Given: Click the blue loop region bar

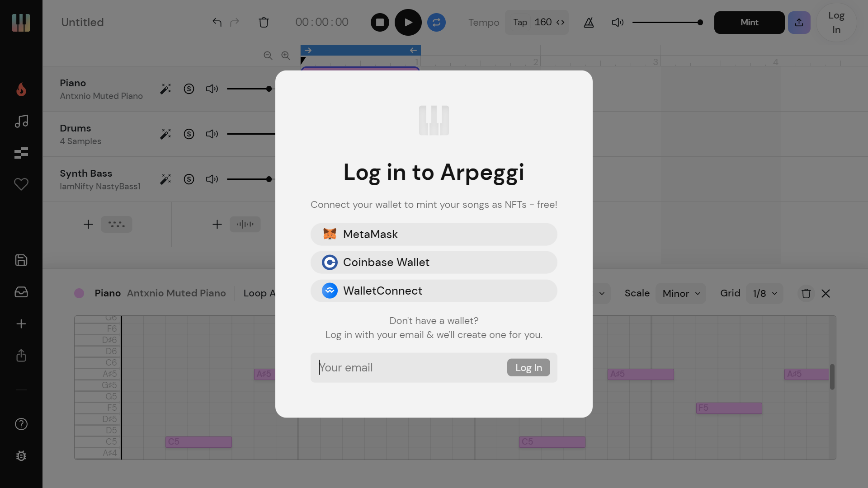Looking at the screenshot, I should tap(360, 50).
